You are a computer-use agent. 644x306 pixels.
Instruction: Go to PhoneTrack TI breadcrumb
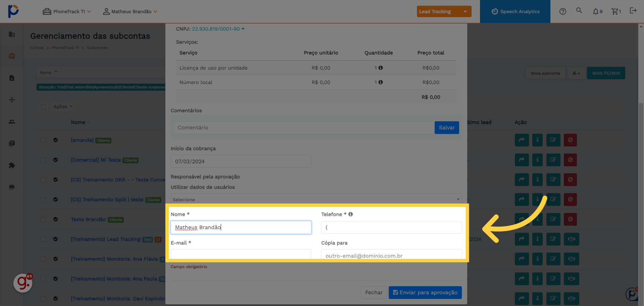[65, 48]
